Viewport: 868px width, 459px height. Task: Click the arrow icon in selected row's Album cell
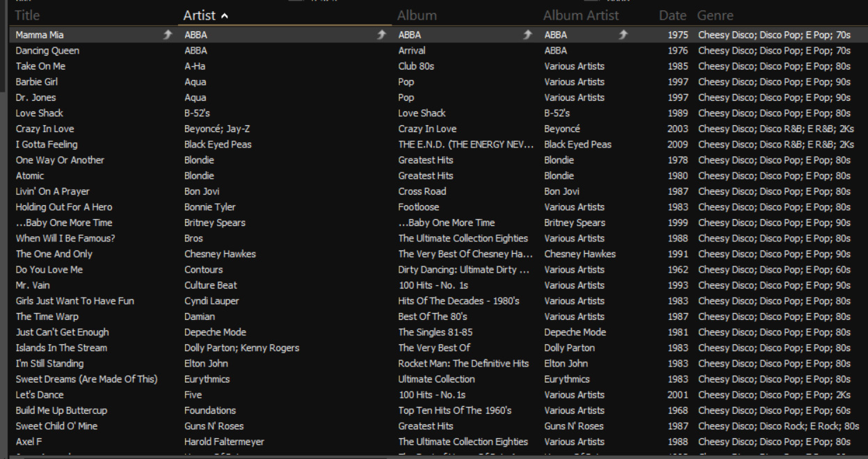[529, 35]
